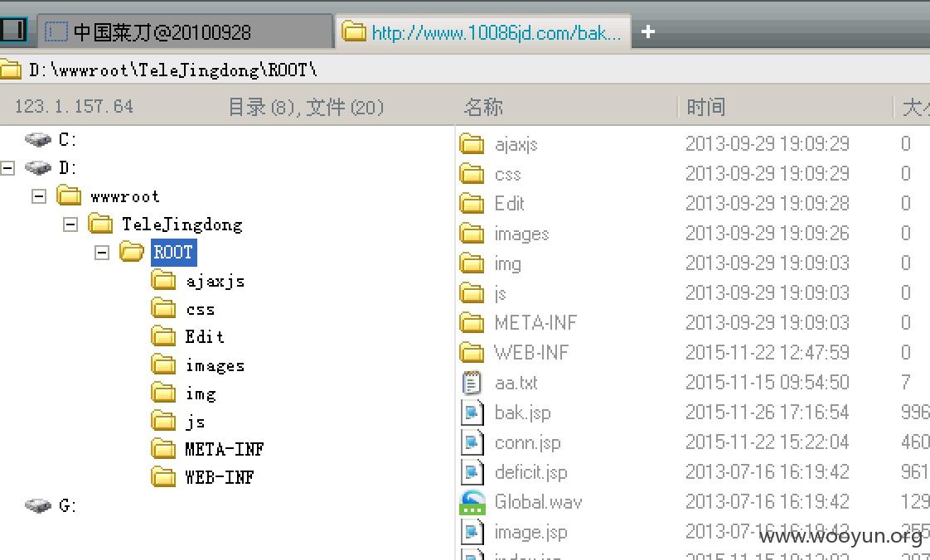Click the conn.jsp file icon
Image resolution: width=930 pixels, height=560 pixels.
click(x=472, y=442)
